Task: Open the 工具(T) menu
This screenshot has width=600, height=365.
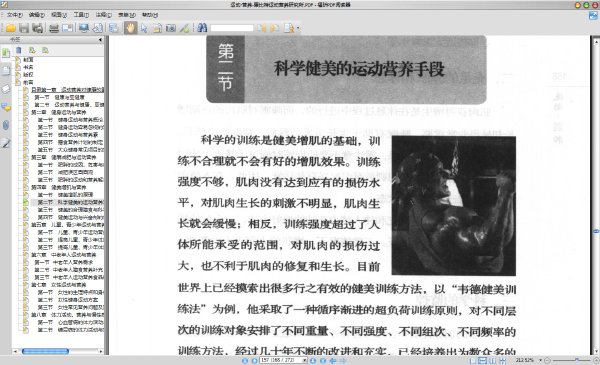Action: [x=81, y=15]
